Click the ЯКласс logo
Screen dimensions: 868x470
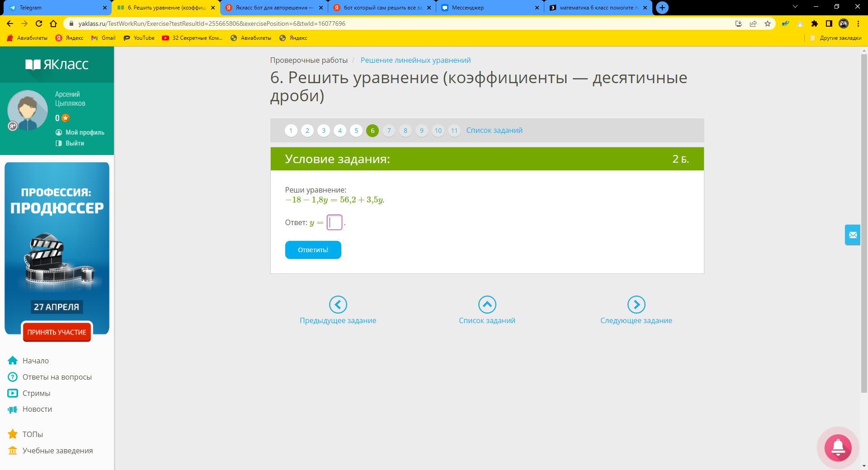pos(57,65)
